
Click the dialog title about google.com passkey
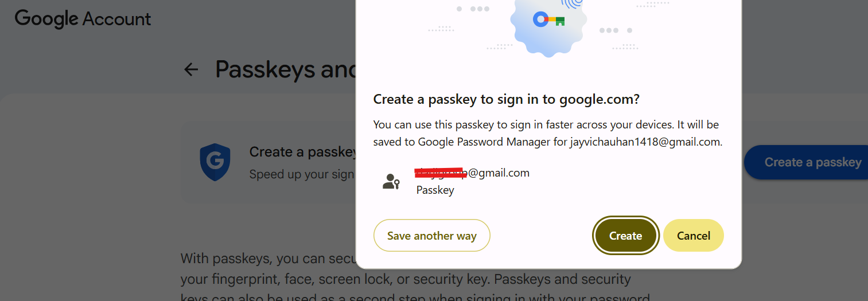pyautogui.click(x=507, y=99)
